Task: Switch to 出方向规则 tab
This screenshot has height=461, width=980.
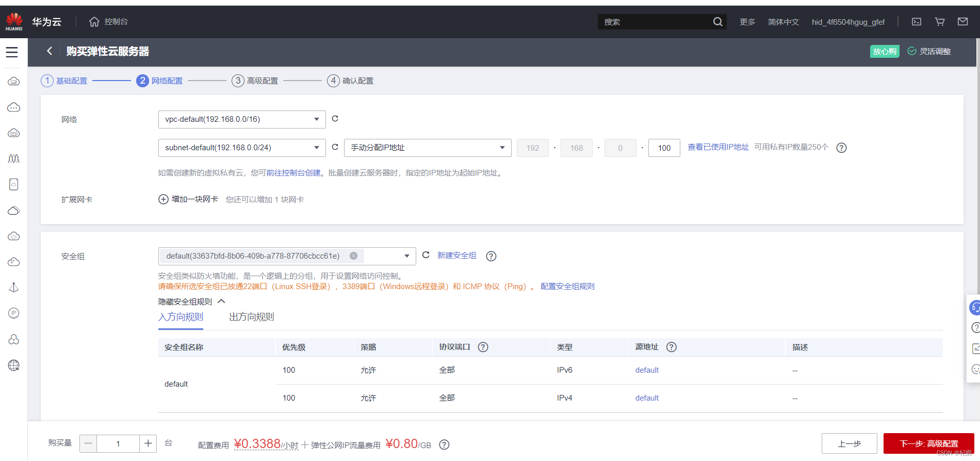Action: click(252, 317)
